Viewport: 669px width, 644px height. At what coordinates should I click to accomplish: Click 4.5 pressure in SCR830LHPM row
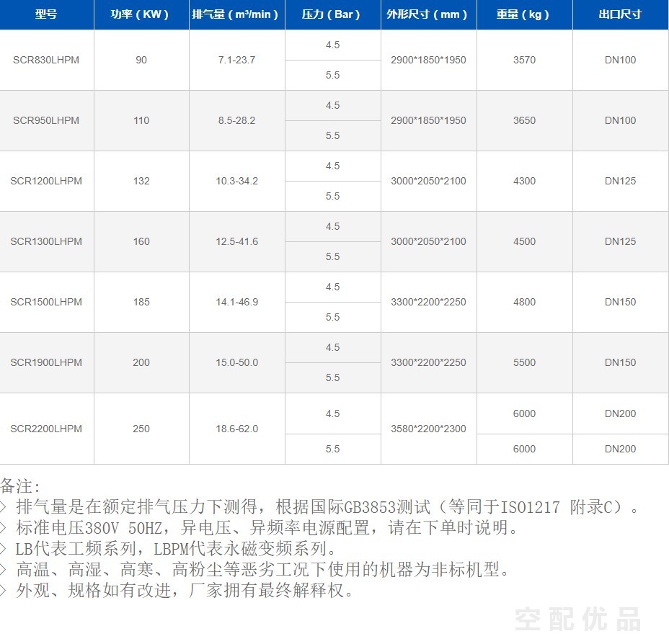coord(333,45)
